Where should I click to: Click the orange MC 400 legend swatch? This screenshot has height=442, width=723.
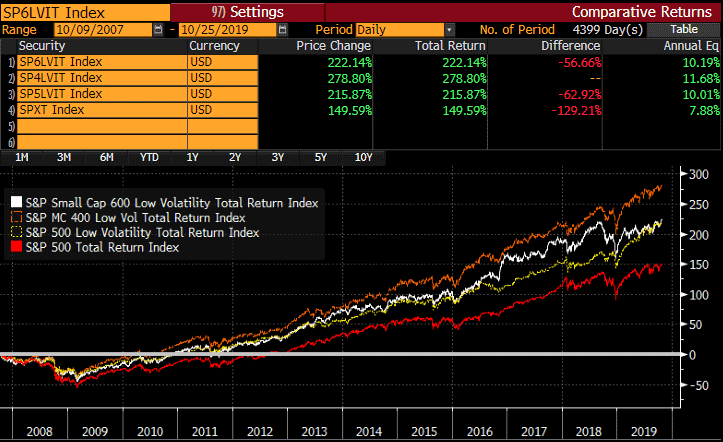[x=16, y=217]
